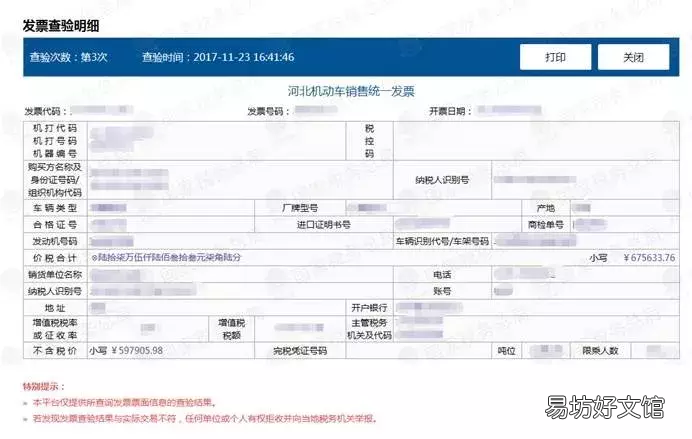Click the 销货单位名称 label cell
The height and width of the screenshot is (439, 692).
click(x=55, y=274)
